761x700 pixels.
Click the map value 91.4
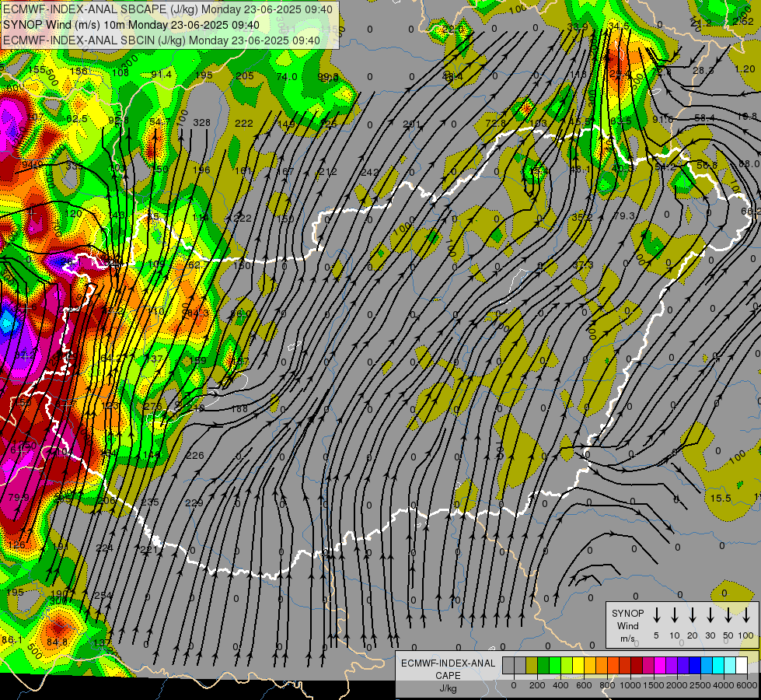pyautogui.click(x=161, y=75)
